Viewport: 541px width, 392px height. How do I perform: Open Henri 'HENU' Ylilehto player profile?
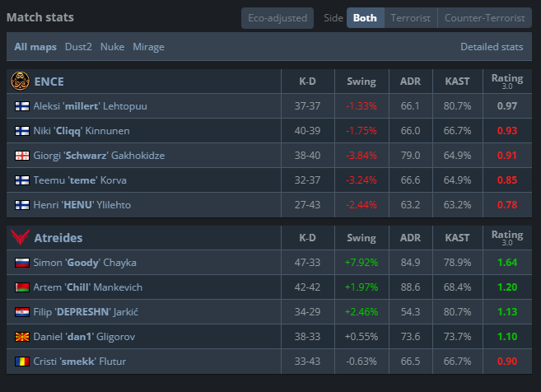(82, 205)
